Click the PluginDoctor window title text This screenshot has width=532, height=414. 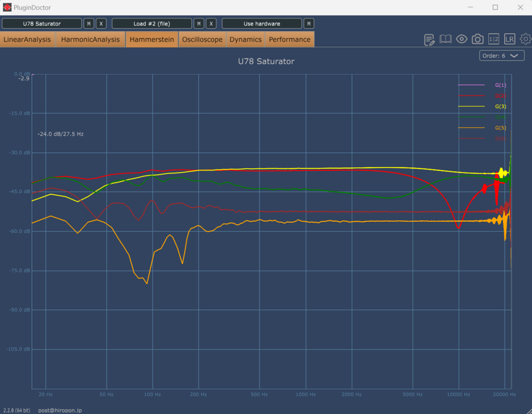32,7
